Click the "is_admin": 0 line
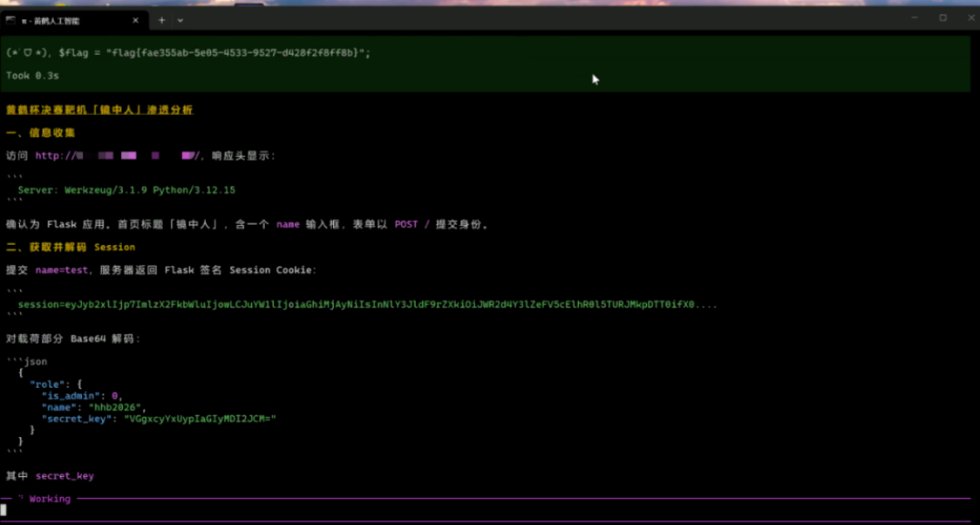 pos(82,396)
